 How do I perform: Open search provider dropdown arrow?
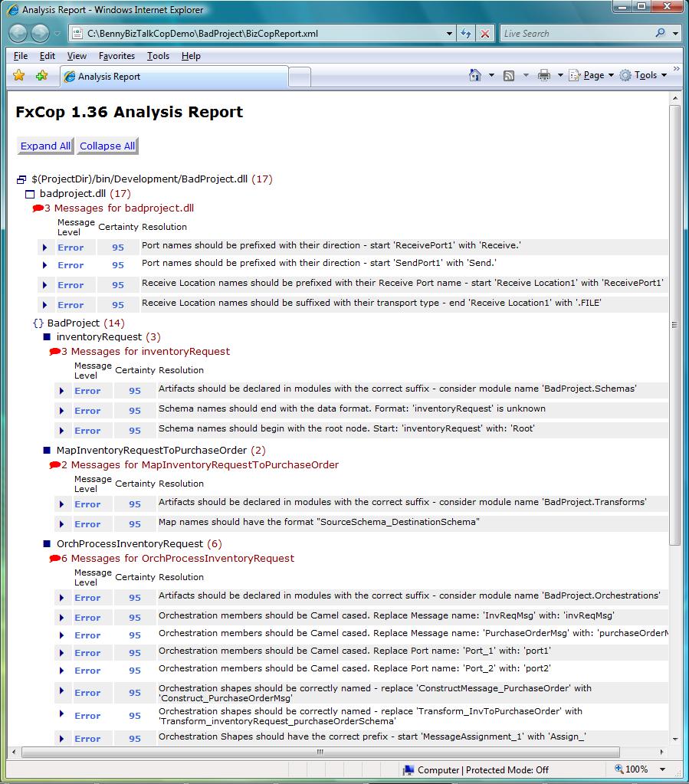[675, 34]
